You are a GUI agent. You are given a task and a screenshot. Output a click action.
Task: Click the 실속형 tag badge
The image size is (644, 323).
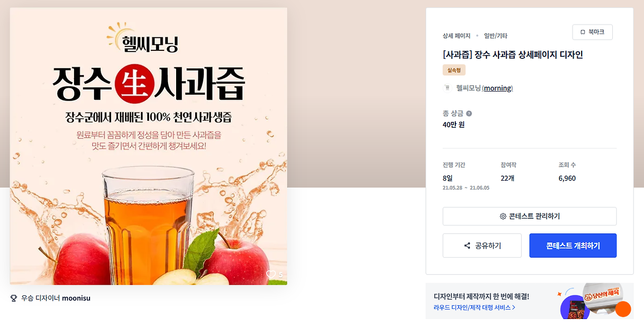point(454,70)
